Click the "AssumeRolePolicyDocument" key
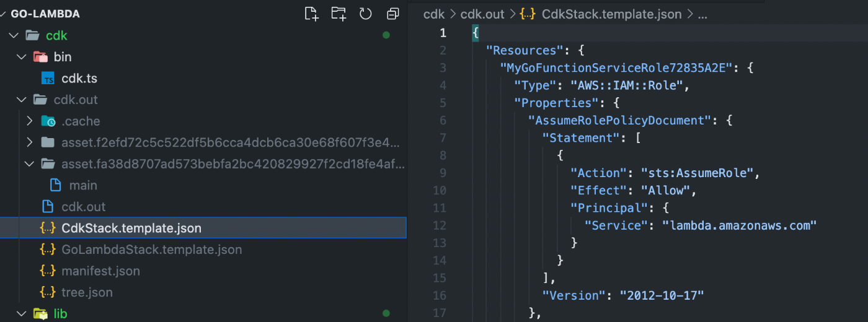 point(620,120)
